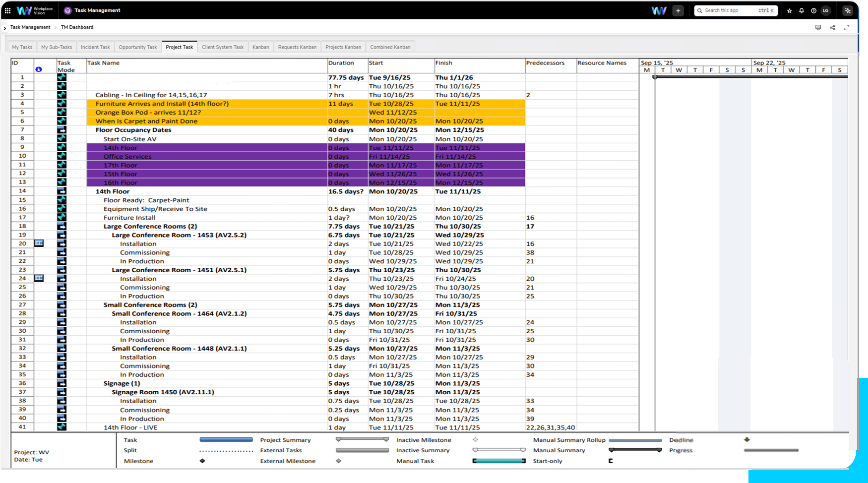Open the app launcher grid menu
Image resolution: width=868 pixels, height=483 pixels.
[x=7, y=10]
